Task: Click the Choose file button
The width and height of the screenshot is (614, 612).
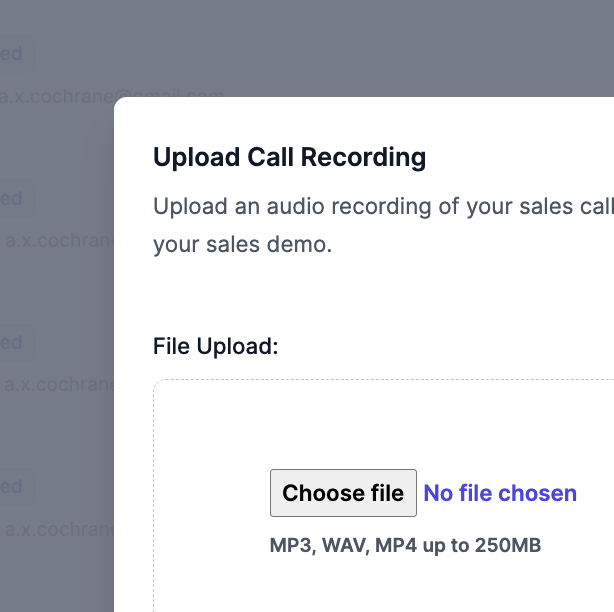Action: point(343,493)
